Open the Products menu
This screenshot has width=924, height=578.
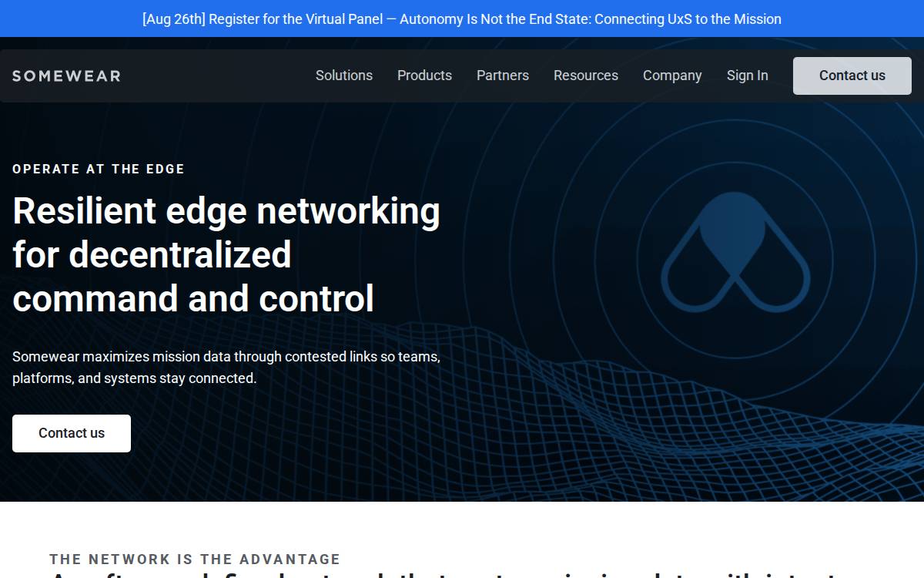[424, 76]
